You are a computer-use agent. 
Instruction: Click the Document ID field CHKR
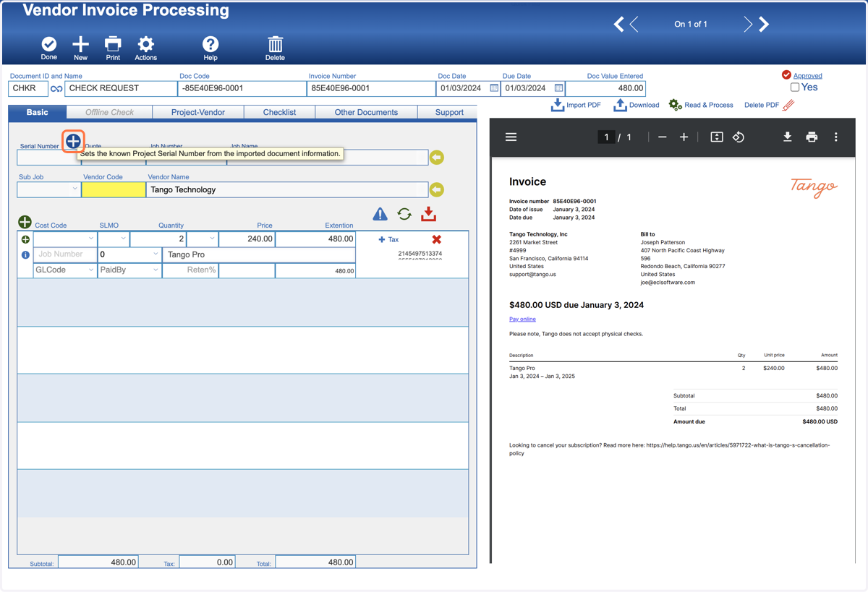28,88
